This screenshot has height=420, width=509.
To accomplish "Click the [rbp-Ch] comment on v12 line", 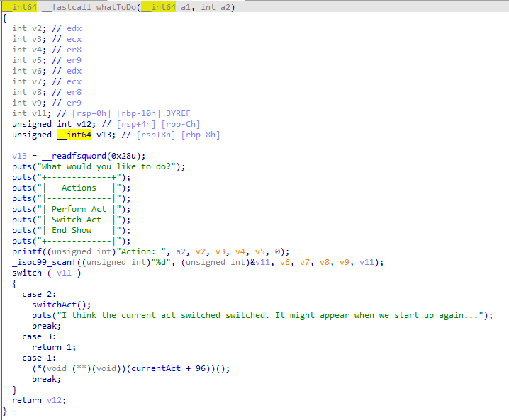I will tap(181, 124).
